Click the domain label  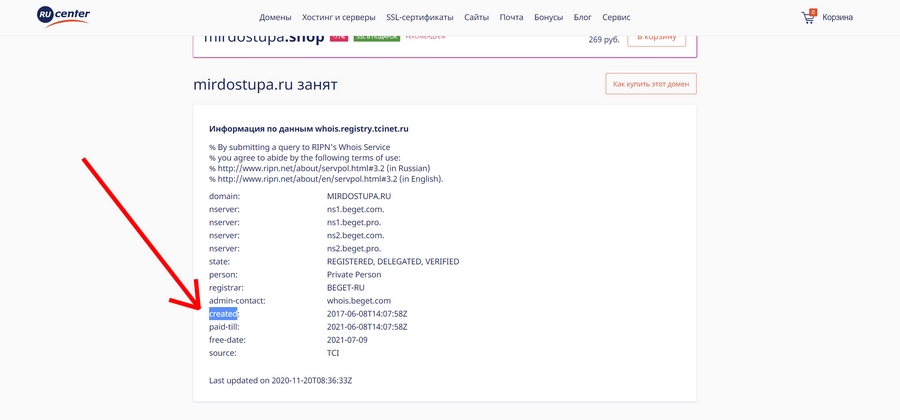click(224, 196)
